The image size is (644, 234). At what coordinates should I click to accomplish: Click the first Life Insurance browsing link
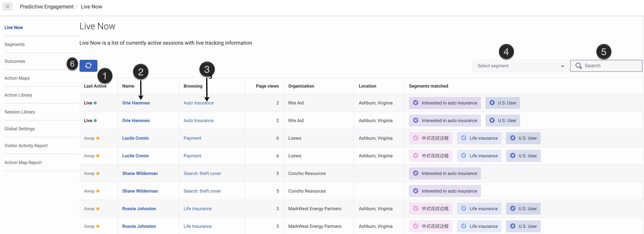198,208
